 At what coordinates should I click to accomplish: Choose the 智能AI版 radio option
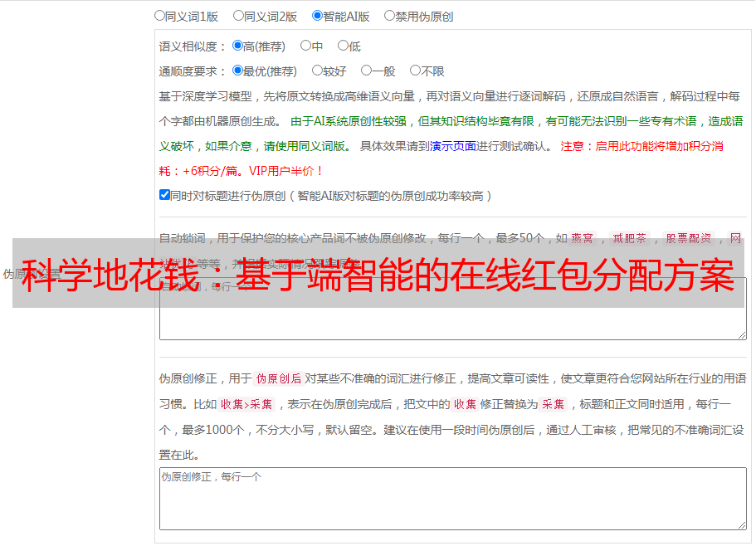(317, 16)
